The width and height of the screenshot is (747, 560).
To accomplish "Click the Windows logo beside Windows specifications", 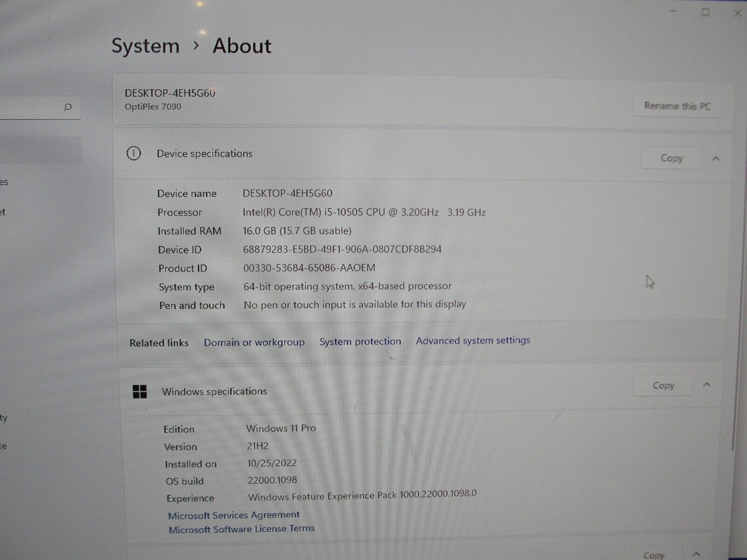I will (140, 392).
